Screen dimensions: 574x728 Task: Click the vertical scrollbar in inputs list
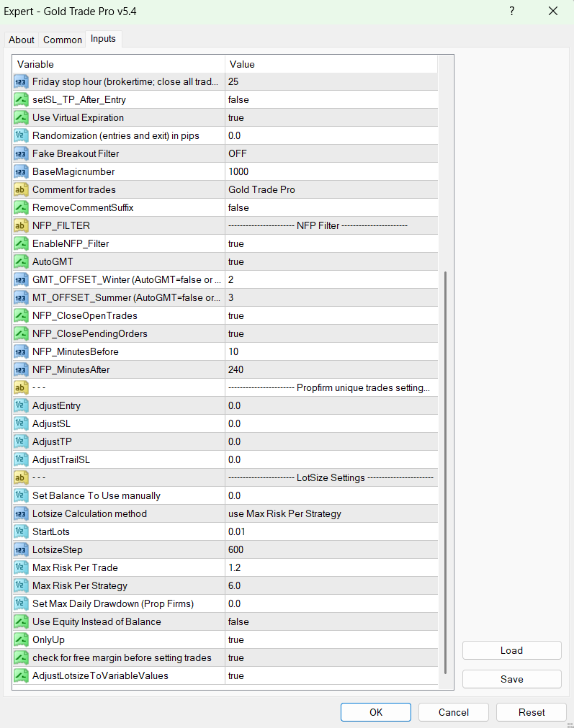point(446,468)
